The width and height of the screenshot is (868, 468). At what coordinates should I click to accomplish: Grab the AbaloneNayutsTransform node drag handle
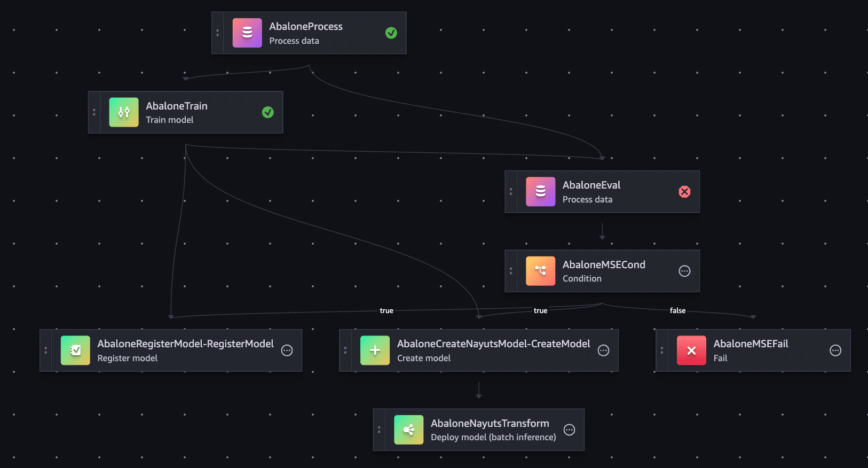379,430
